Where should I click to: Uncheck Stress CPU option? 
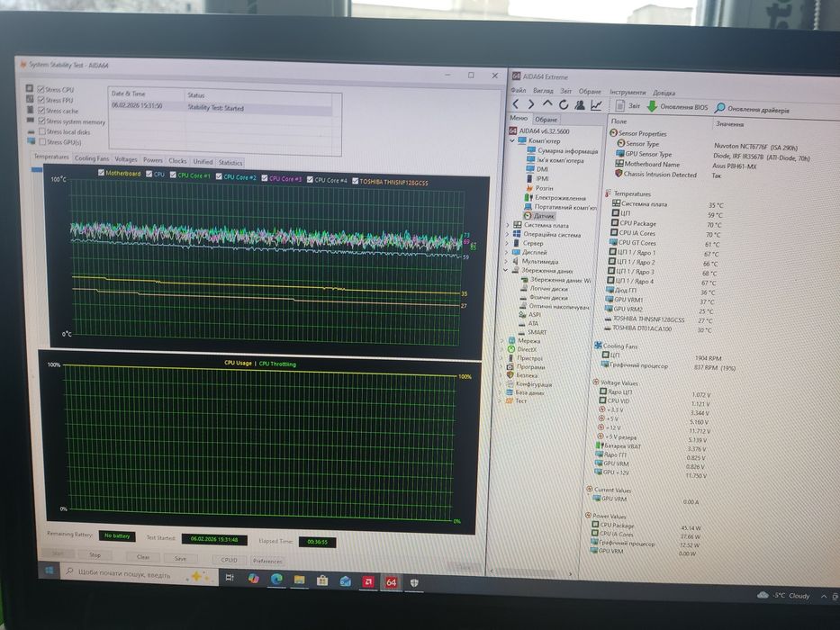(x=41, y=89)
